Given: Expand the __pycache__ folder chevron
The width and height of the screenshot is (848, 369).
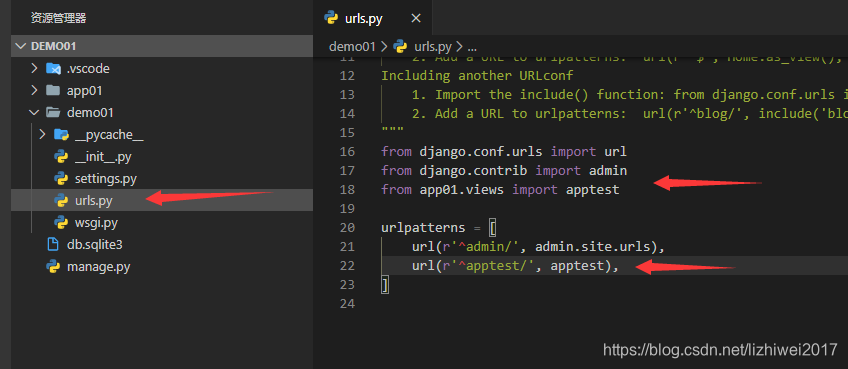Looking at the screenshot, I should tap(43, 135).
